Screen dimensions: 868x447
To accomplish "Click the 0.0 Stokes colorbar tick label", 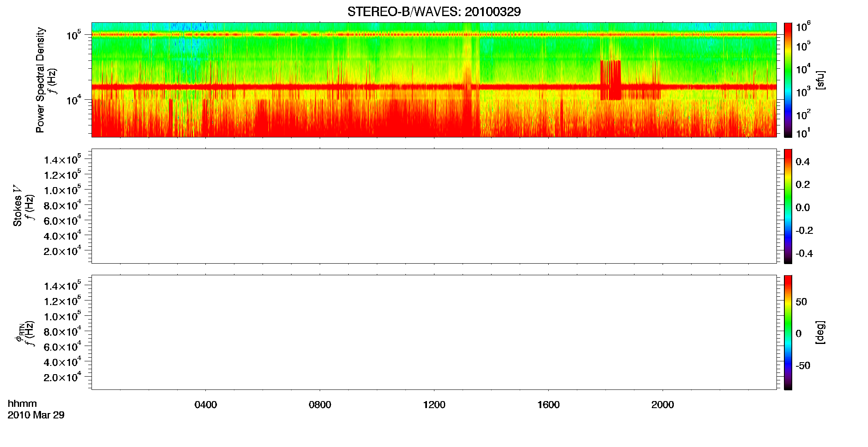I will pos(803,208).
